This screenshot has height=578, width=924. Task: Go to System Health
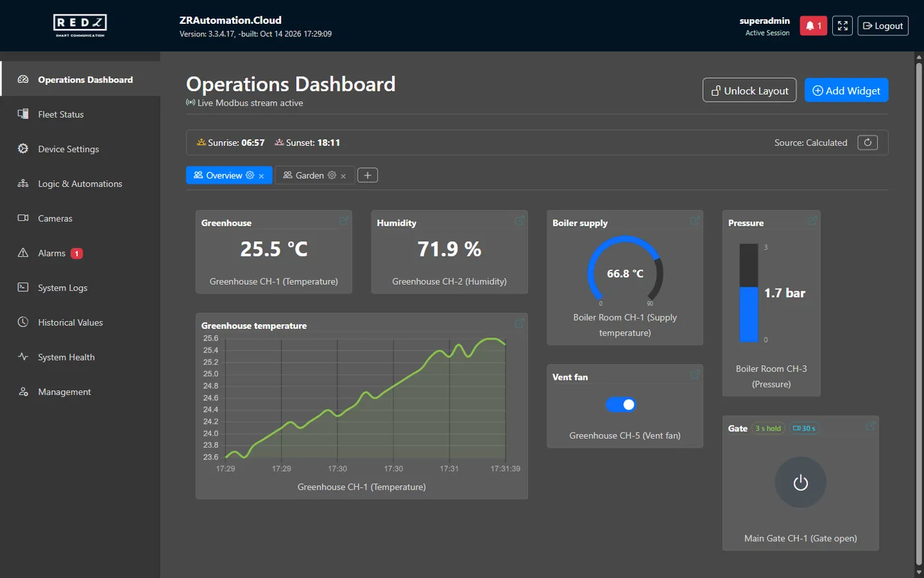(x=81, y=357)
